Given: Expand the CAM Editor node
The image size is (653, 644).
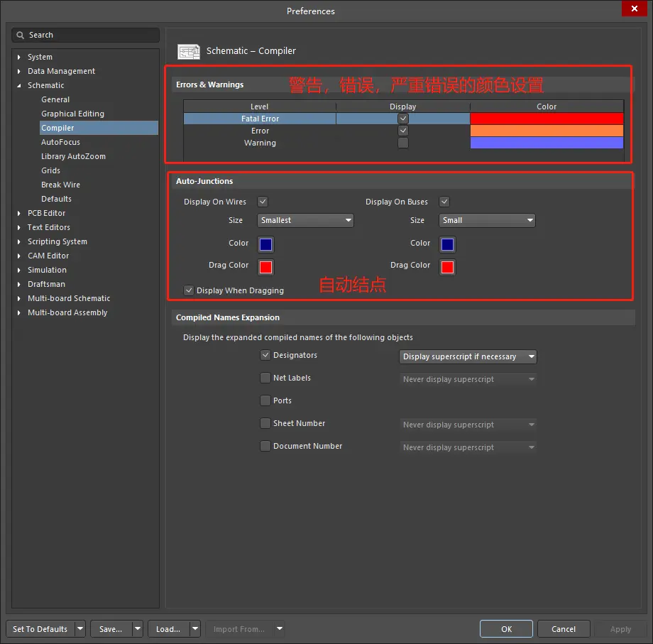Looking at the screenshot, I should pyautogui.click(x=18, y=256).
